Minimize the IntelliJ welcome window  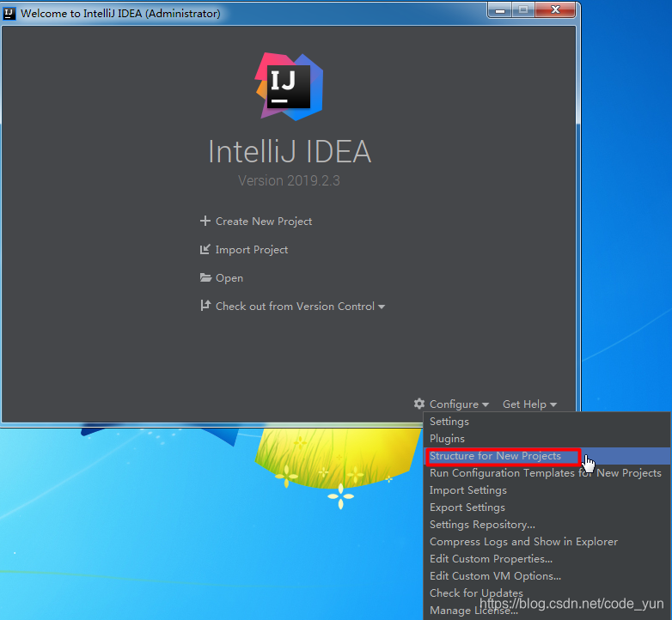(500, 9)
